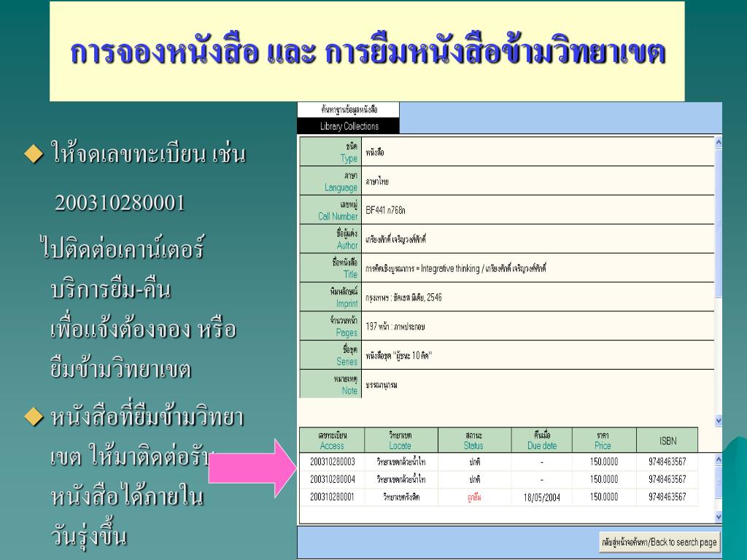Select access number 200310280004
The image size is (747, 560).
[x=332, y=479]
